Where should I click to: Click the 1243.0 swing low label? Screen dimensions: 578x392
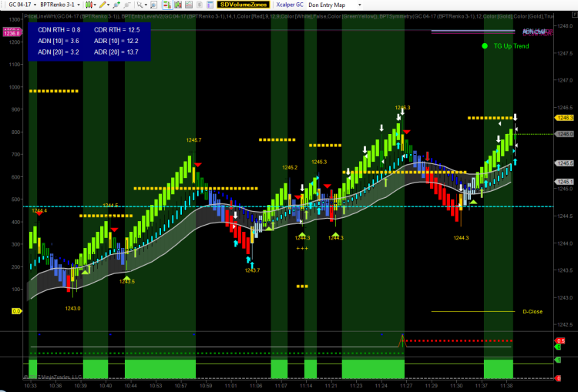72,308
